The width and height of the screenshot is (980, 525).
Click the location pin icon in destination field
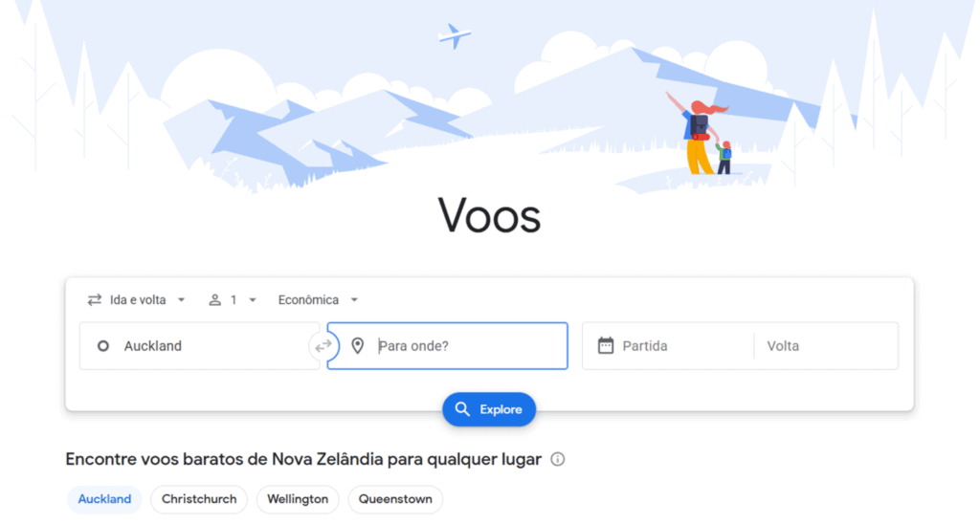pos(358,346)
